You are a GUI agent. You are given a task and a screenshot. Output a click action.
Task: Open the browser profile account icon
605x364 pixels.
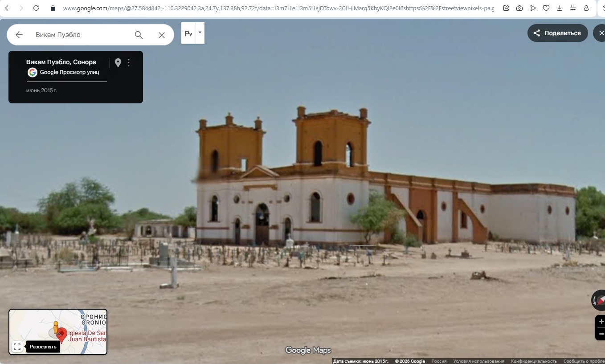click(x=586, y=8)
